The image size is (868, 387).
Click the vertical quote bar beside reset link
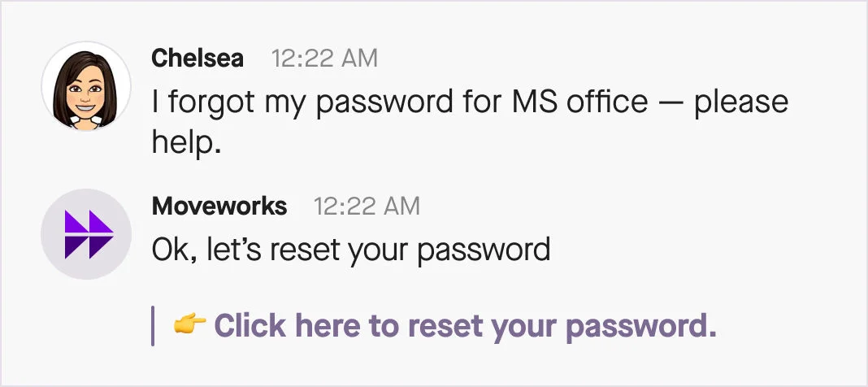(153, 326)
